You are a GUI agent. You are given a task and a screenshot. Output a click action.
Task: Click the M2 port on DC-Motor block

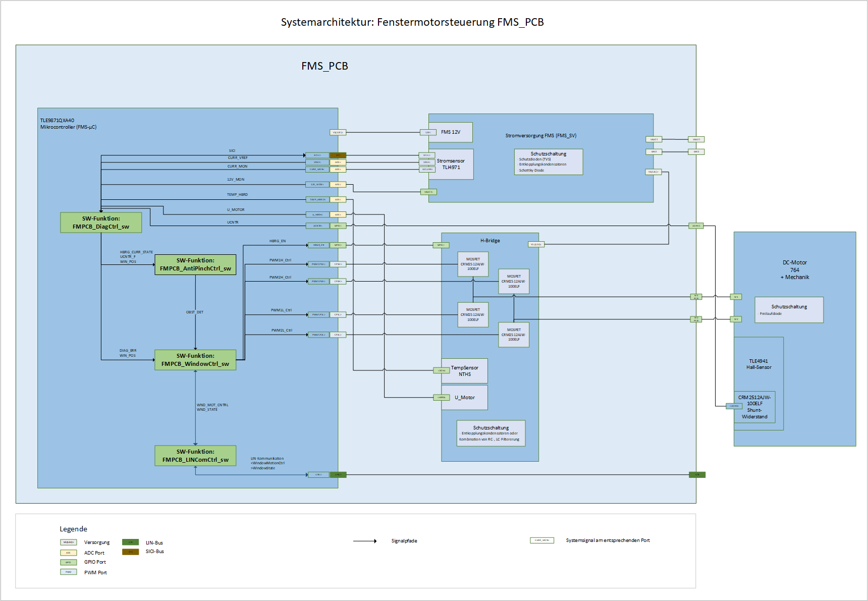click(736, 319)
